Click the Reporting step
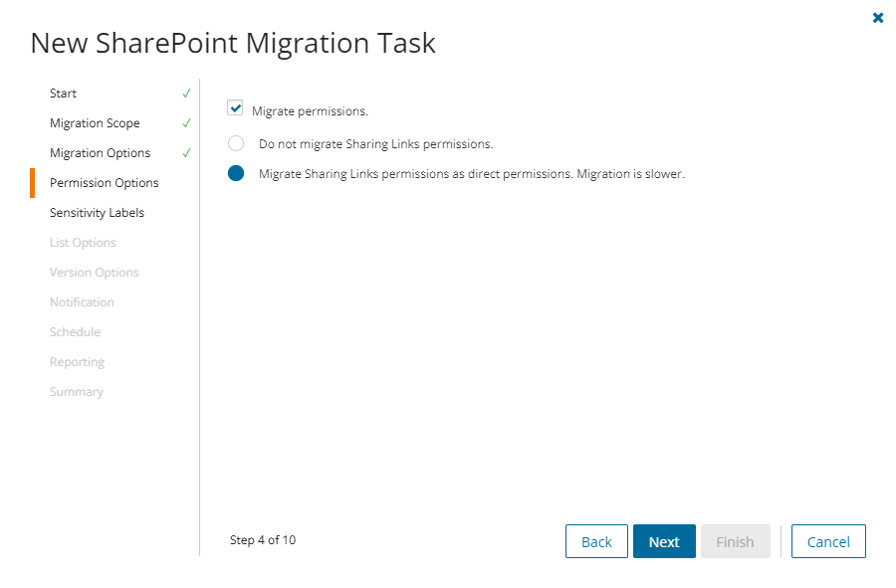This screenshot has height=588, width=896. (x=78, y=362)
